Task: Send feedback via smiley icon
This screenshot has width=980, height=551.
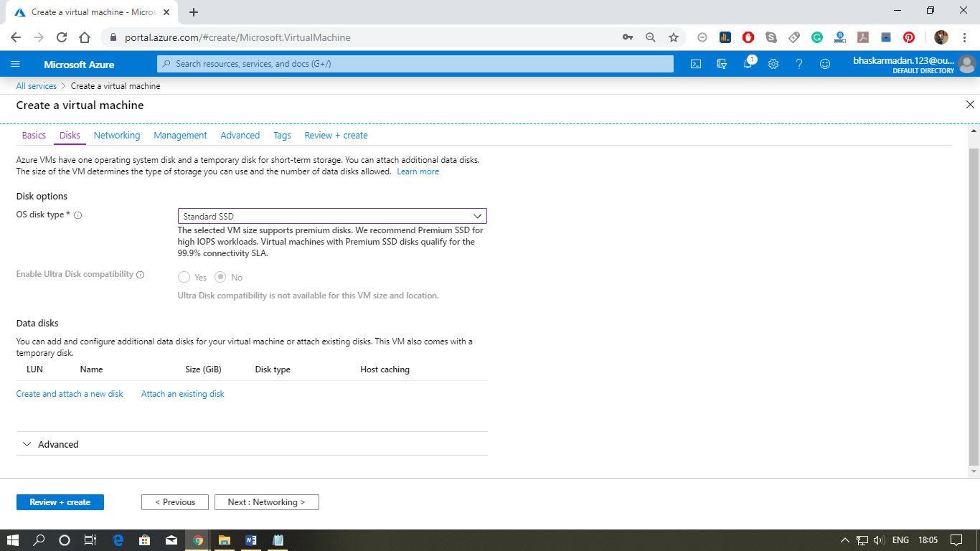Action: [x=824, y=64]
